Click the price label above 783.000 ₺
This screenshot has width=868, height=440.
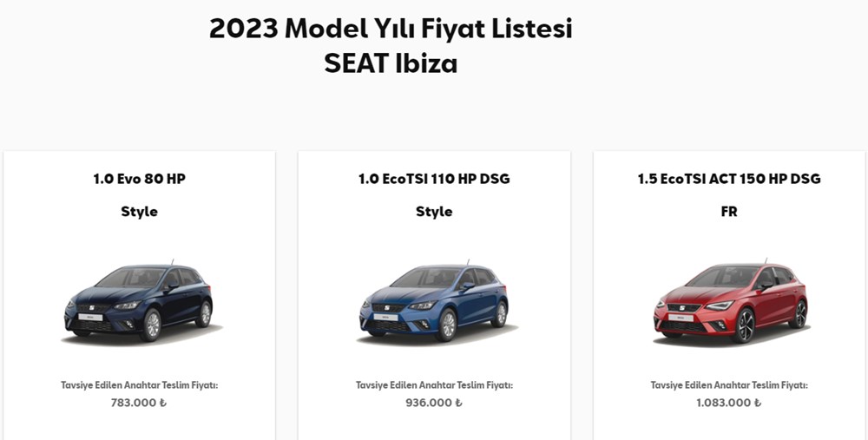[x=139, y=385]
